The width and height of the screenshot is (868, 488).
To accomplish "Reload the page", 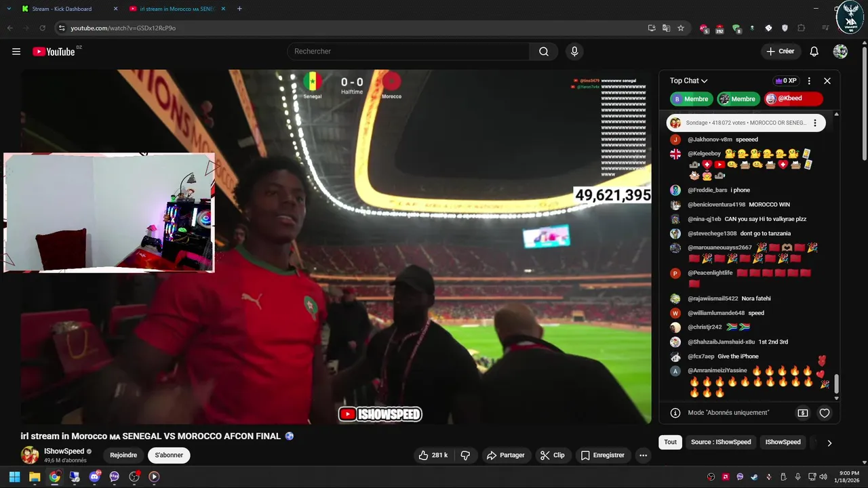I will coord(42,28).
